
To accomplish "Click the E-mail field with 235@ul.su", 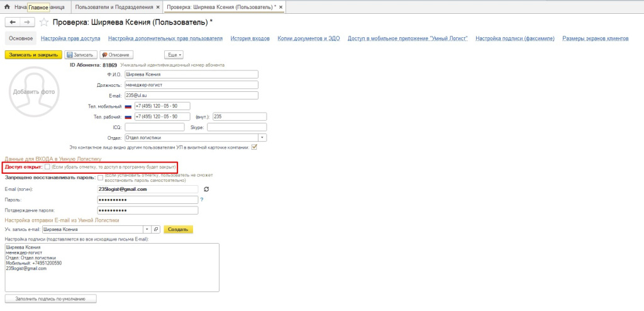I will pos(191,96).
